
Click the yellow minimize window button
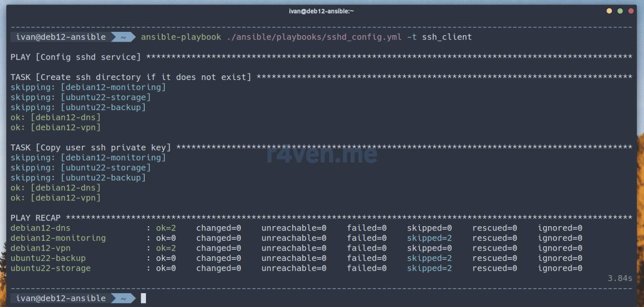click(x=609, y=11)
